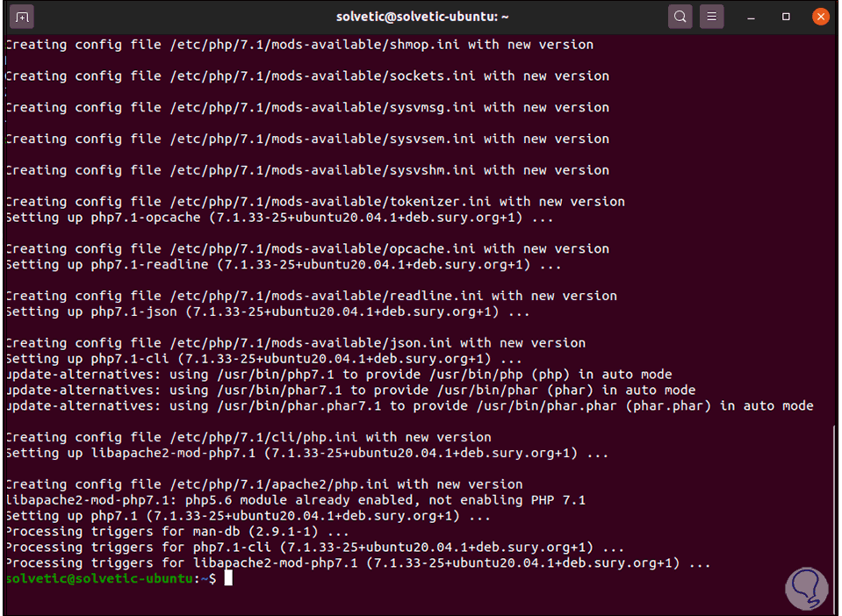
Task: Click the tokenizer.ini config file line
Action: click(x=315, y=202)
